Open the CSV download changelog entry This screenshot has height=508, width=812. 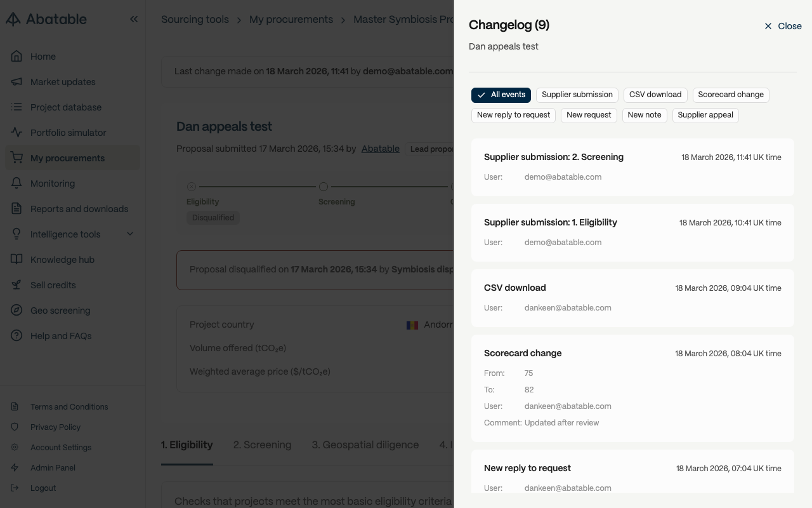coord(632,298)
